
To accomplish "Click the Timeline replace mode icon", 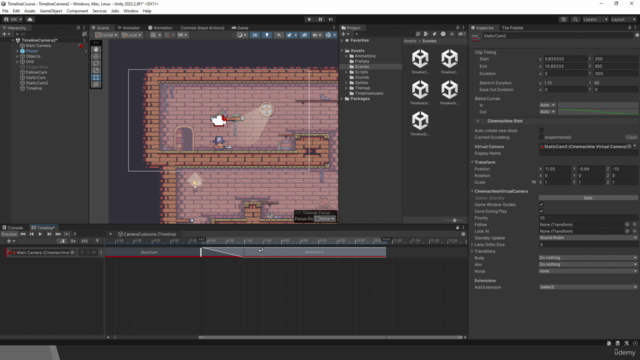I will pos(84,241).
